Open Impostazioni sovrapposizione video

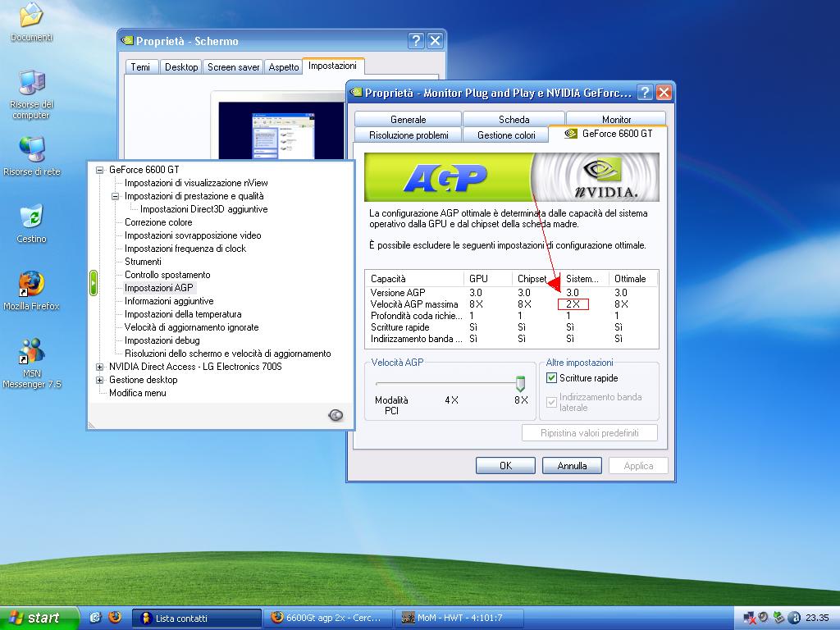tap(193, 235)
